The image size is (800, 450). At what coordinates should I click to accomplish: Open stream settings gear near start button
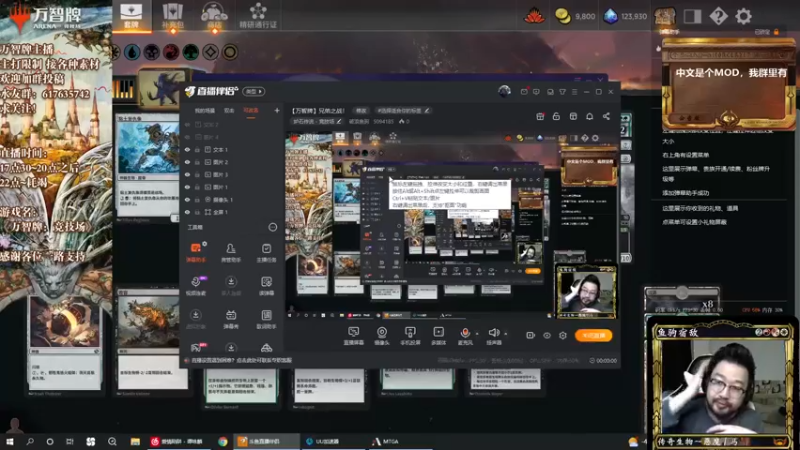point(563,335)
